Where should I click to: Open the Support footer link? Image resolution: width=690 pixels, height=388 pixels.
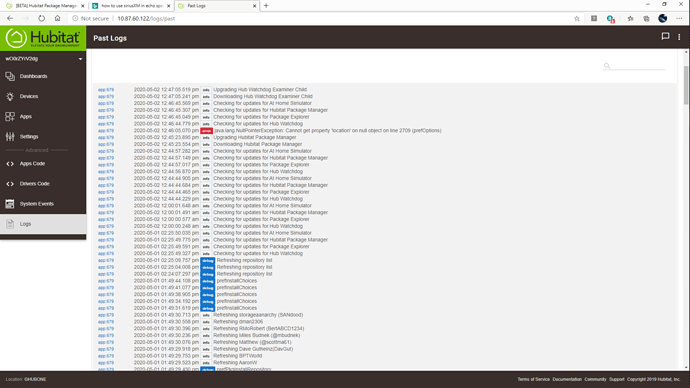tap(617, 379)
